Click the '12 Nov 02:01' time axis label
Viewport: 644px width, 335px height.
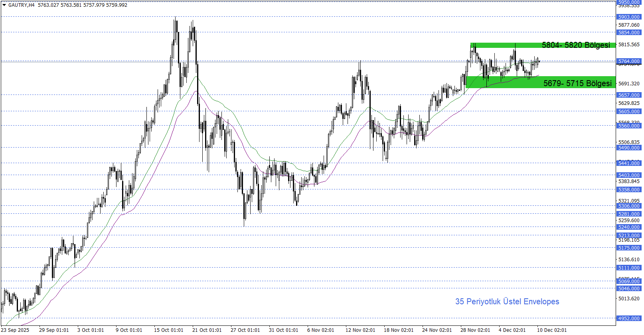tap(360, 330)
